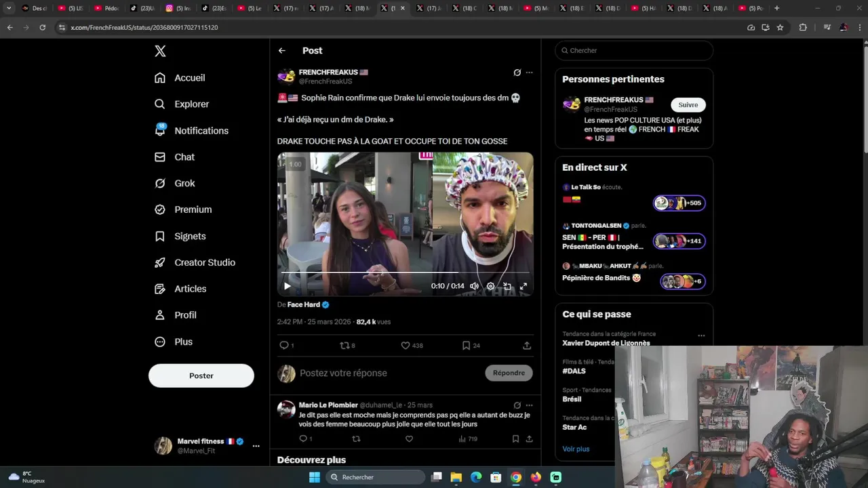
Task: Share the main post
Action: 527,346
